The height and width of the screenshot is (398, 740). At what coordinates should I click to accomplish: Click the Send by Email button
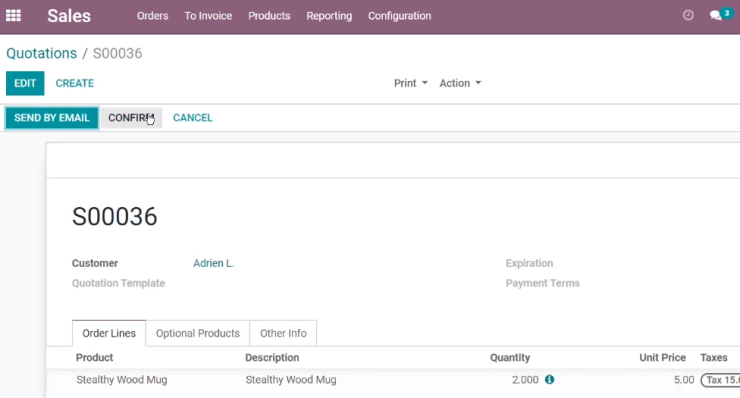pyautogui.click(x=52, y=118)
